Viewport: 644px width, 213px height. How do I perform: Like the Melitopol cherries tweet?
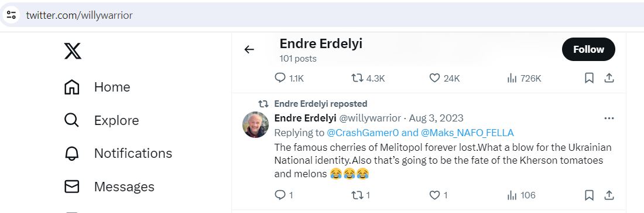pos(439,195)
